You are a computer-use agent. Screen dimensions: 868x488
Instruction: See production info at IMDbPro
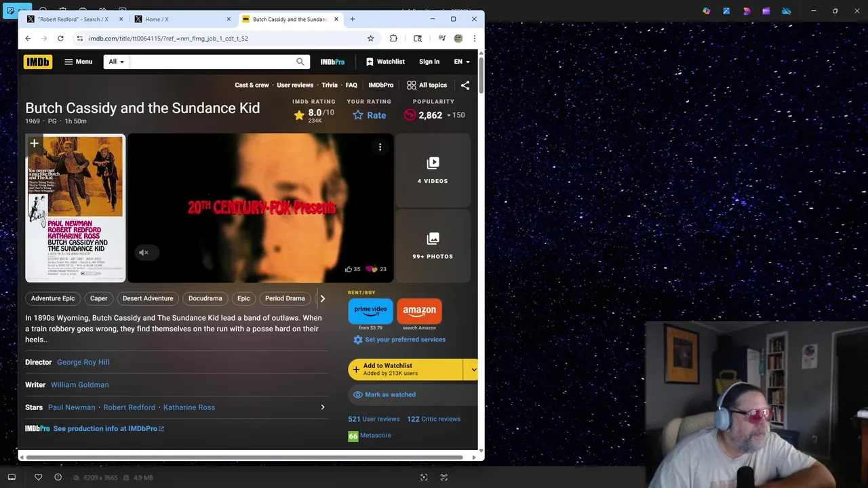tap(108, 428)
